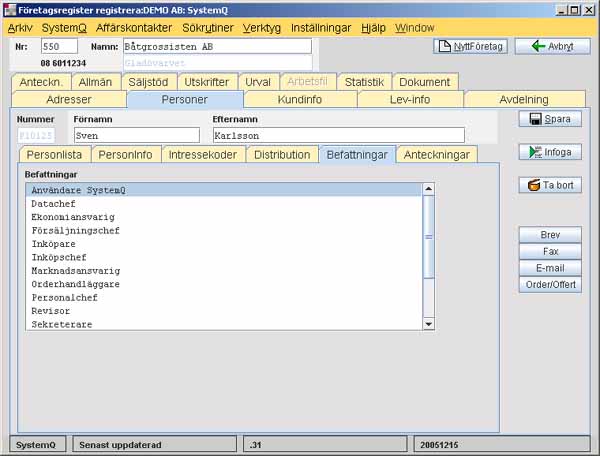Open the Window menu
Screen dimensions: 600x456
414,28
